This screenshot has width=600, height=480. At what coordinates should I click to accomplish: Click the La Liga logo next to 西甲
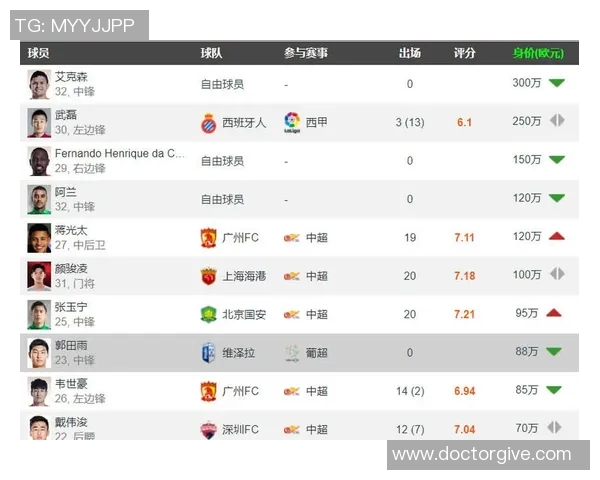pos(291,122)
